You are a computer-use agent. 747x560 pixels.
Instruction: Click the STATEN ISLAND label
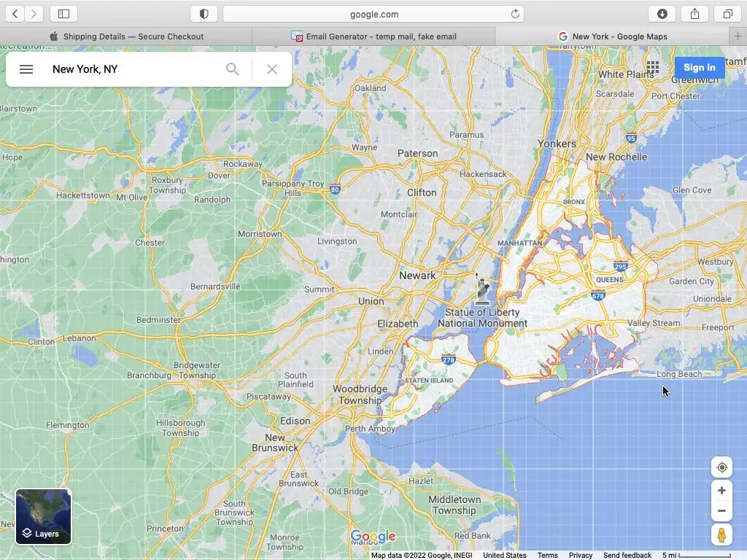point(429,381)
